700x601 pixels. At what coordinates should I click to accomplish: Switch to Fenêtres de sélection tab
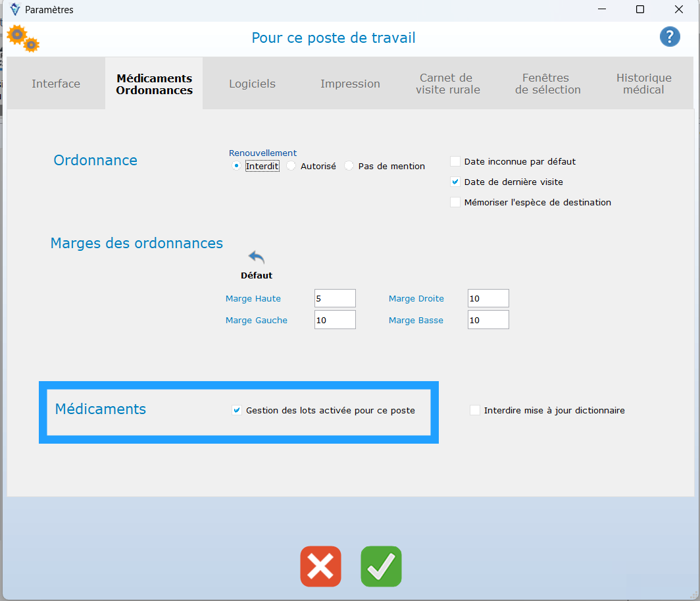(x=548, y=84)
